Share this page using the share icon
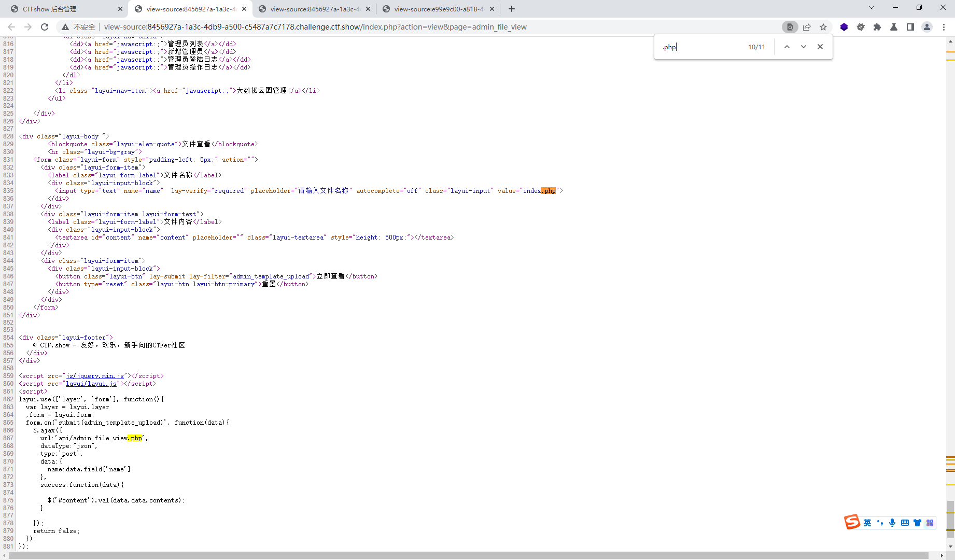This screenshot has height=560, width=955. click(x=807, y=27)
